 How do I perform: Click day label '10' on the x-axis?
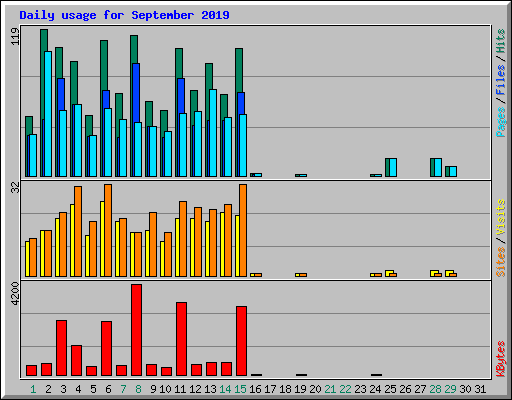[x=165, y=389]
